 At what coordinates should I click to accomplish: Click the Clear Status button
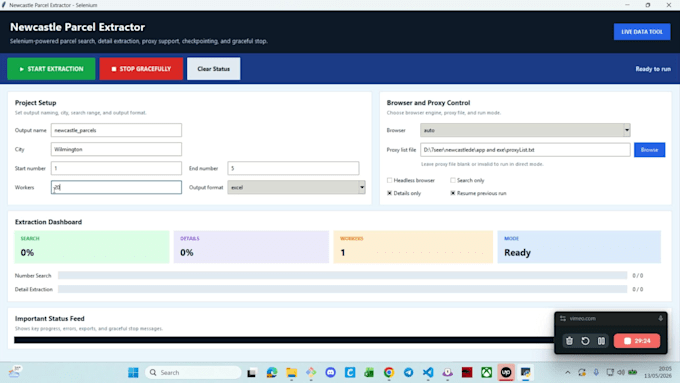click(213, 69)
